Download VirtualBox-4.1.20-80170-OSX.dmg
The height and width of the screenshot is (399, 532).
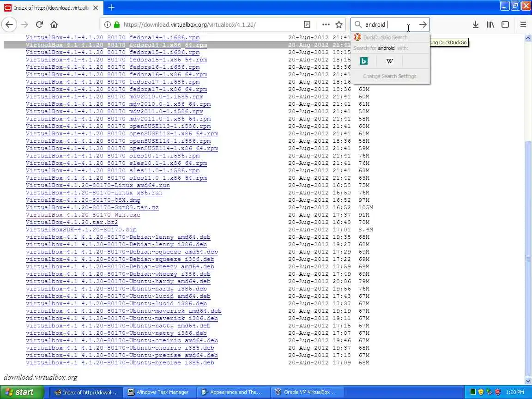(x=83, y=200)
